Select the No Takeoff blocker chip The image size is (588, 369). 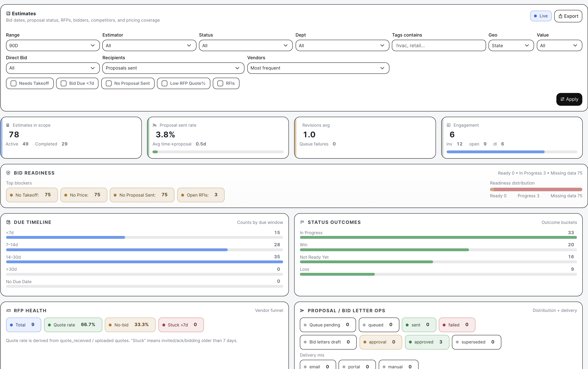32,195
